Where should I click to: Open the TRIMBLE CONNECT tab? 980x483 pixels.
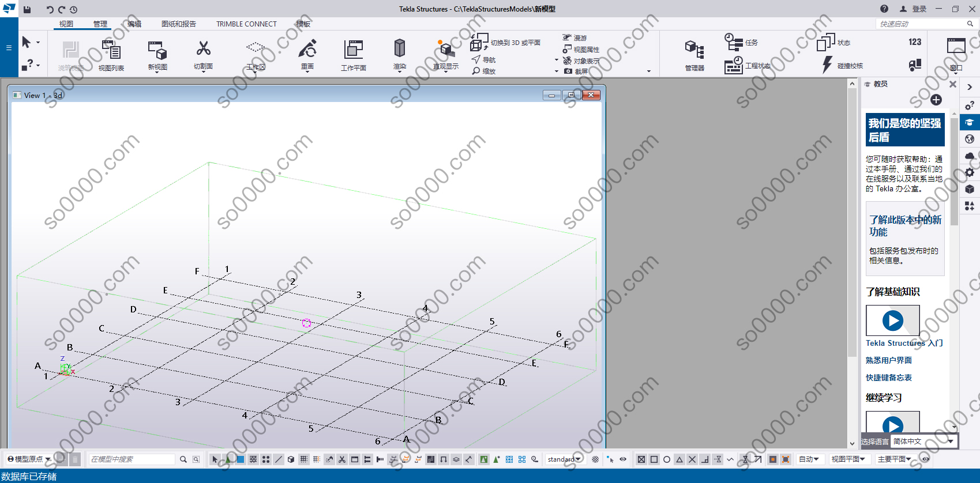tap(246, 24)
